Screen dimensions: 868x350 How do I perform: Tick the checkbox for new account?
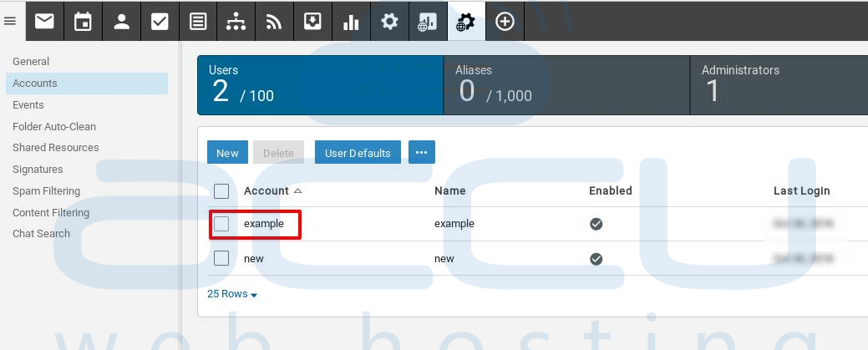pos(221,258)
